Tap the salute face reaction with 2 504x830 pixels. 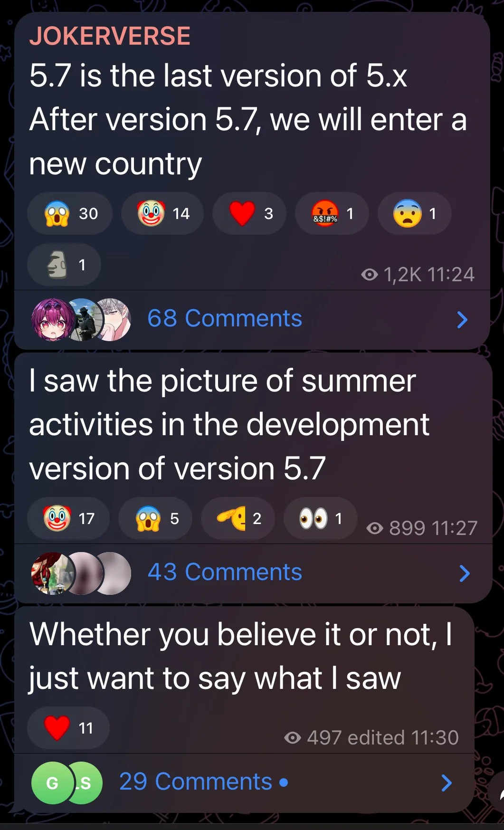coord(238,518)
